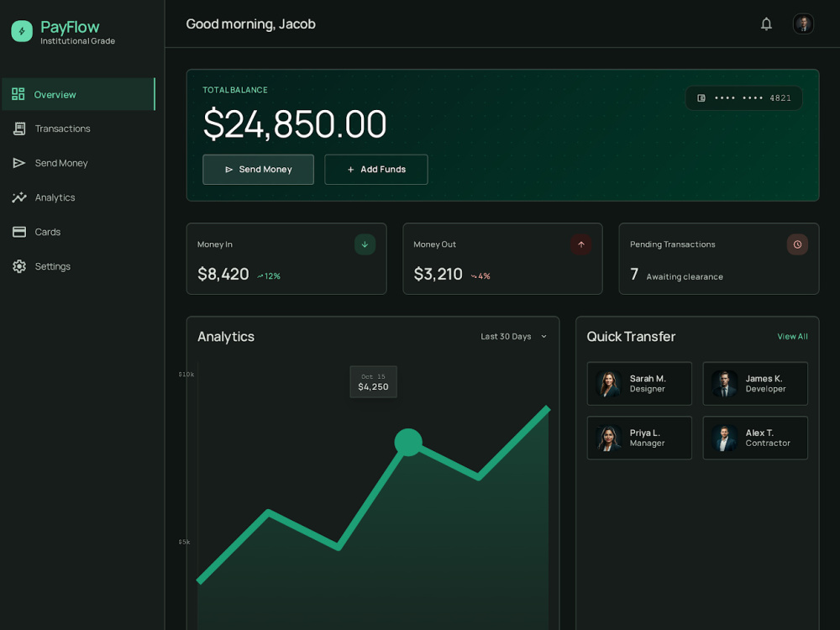Click the 4% decrease indicator
840x630 pixels.
(480, 276)
